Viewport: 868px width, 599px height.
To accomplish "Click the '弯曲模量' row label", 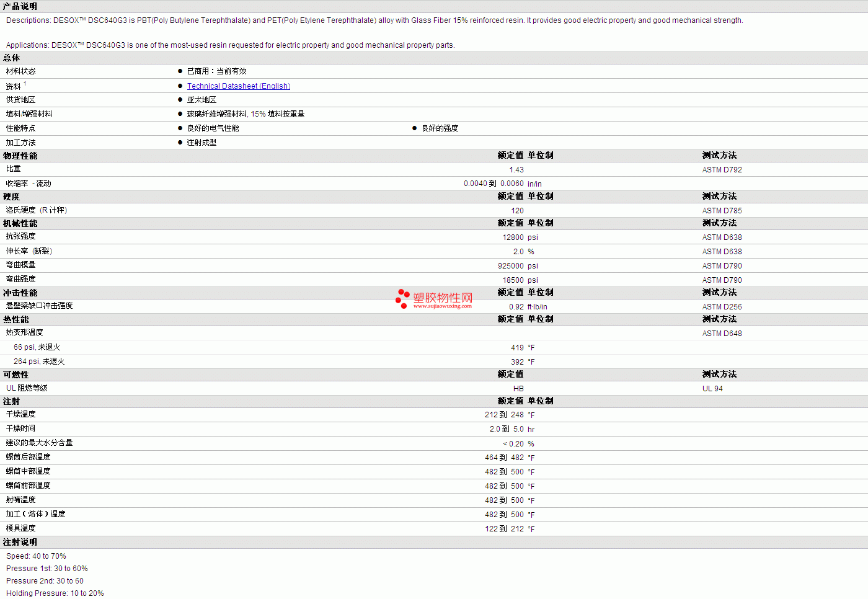I will click(x=21, y=265).
